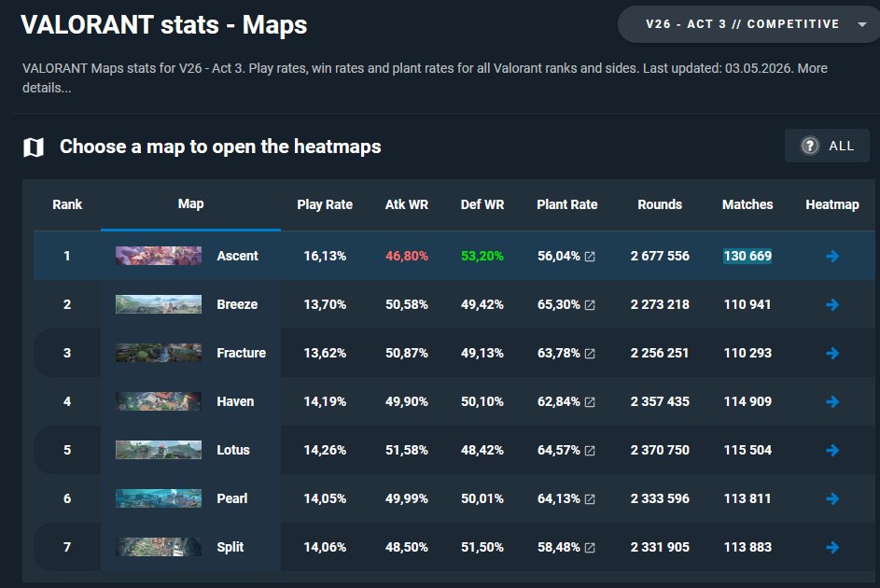Click Split matches value 113 883
Screen dimensions: 880x588
pyautogui.click(x=747, y=547)
